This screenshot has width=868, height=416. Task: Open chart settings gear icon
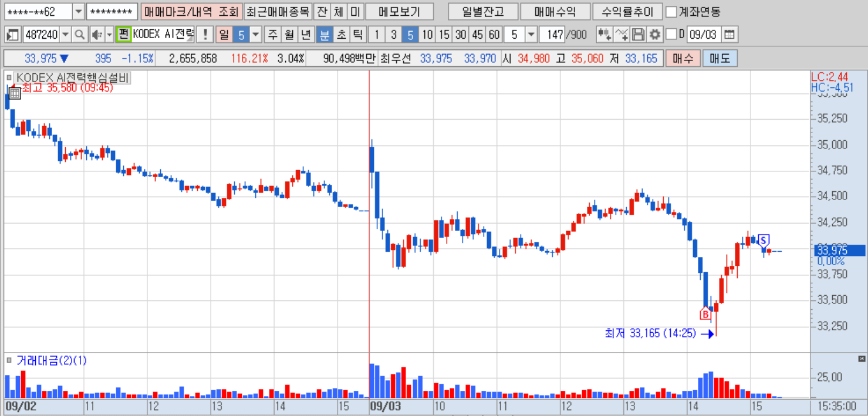click(x=655, y=35)
